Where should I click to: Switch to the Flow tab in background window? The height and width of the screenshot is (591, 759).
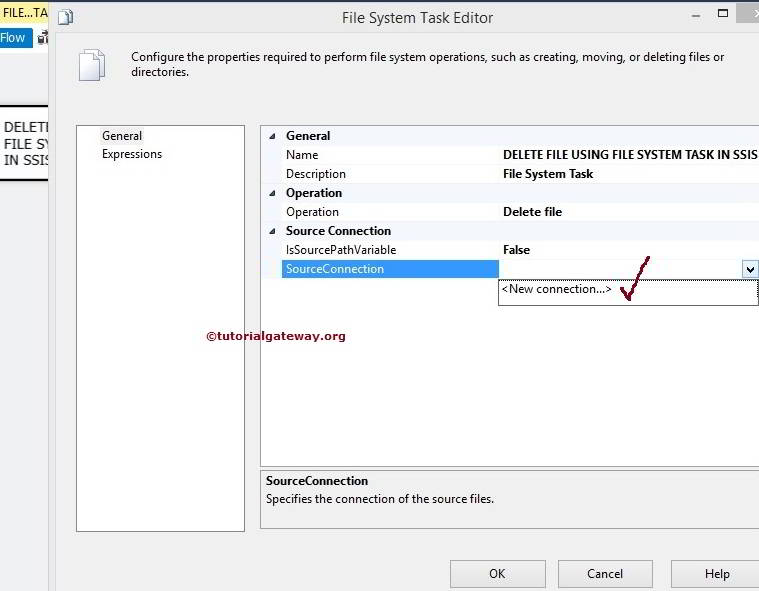[x=15, y=38]
